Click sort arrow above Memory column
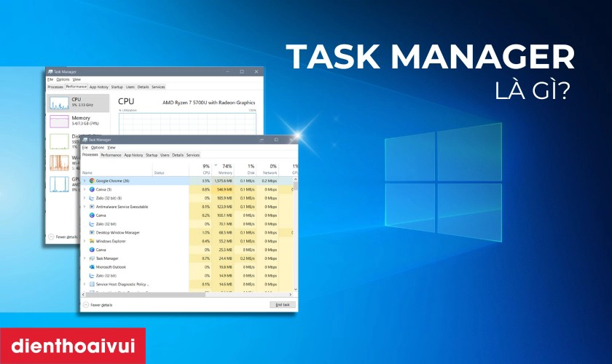The image size is (612, 364). click(x=216, y=165)
